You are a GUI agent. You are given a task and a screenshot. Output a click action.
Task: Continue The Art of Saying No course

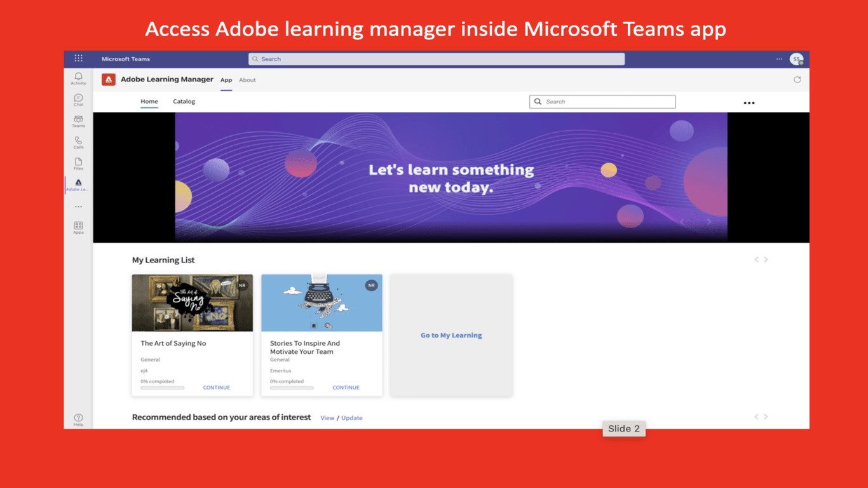[217, 388]
